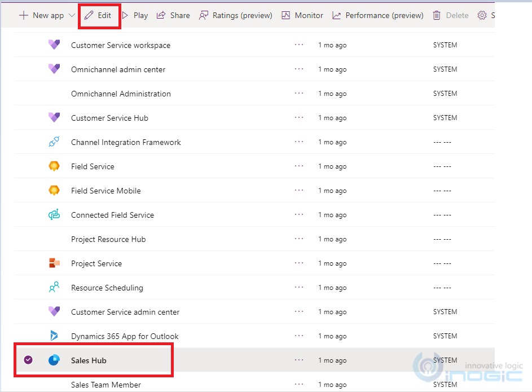Click the Field Service Mobile icon

click(x=54, y=191)
